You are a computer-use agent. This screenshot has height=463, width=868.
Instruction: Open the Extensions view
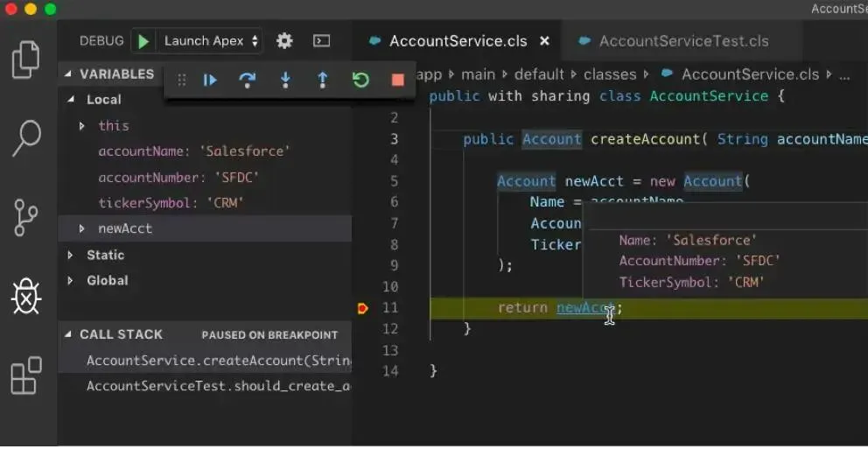[x=26, y=375]
